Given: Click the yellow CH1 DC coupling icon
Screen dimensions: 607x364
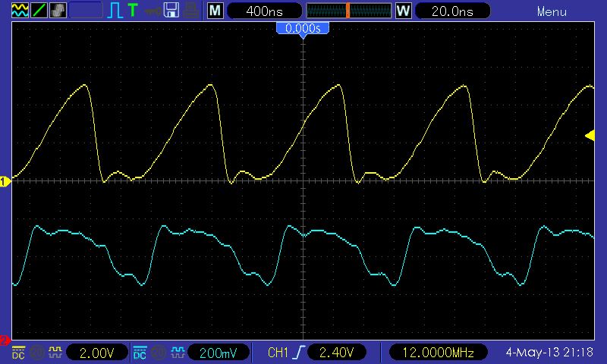Looking at the screenshot, I should pos(18,353).
